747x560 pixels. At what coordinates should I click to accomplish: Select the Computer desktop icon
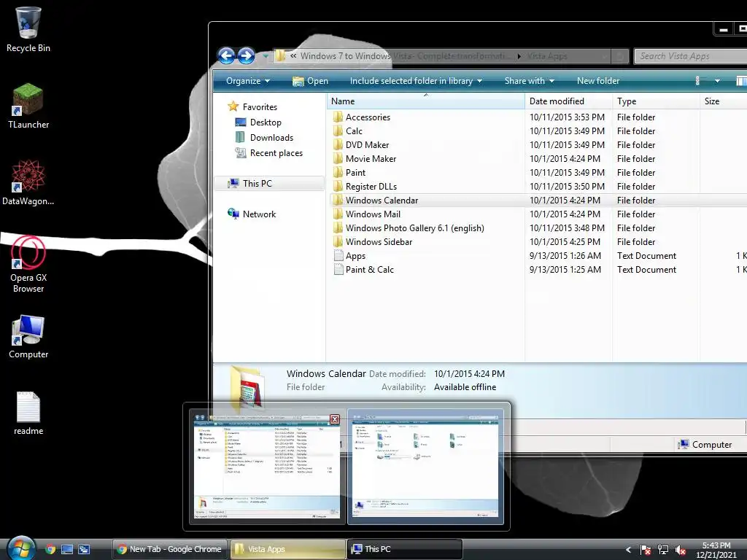pos(28,337)
